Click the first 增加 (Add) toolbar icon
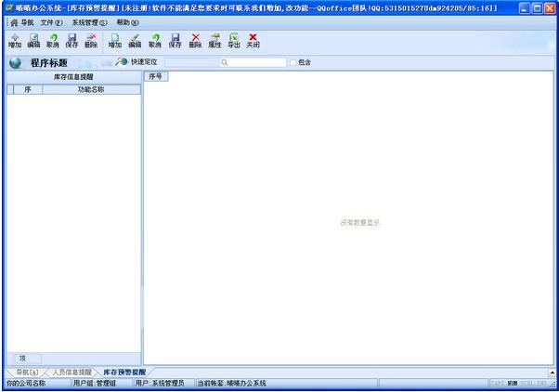The height and width of the screenshot is (392, 559). click(x=14, y=40)
